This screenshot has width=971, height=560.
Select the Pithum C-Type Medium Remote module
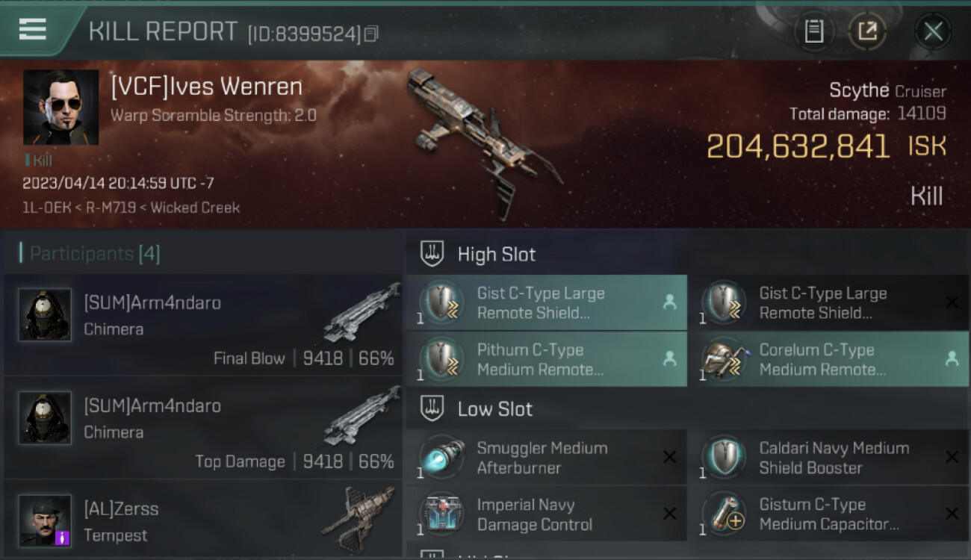pyautogui.click(x=546, y=359)
